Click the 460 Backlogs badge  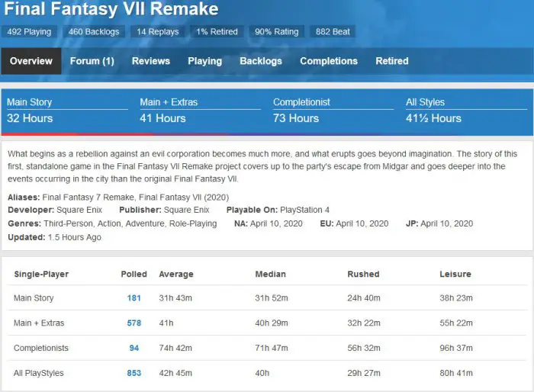94,32
